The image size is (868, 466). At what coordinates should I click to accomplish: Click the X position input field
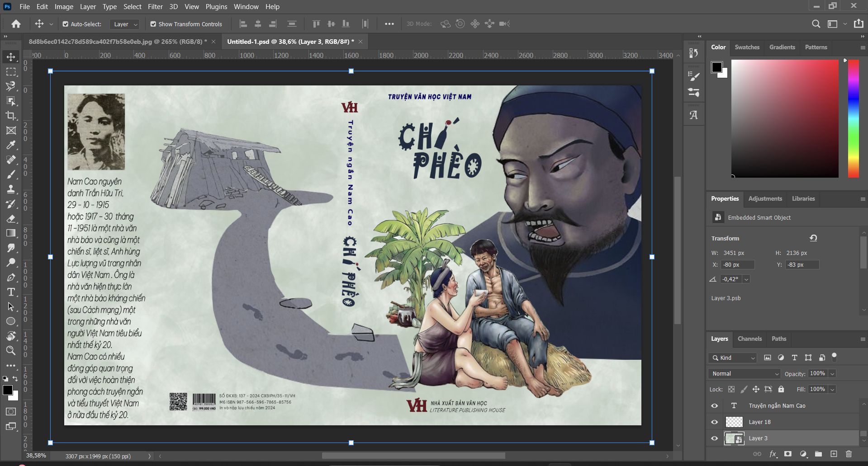737,265
